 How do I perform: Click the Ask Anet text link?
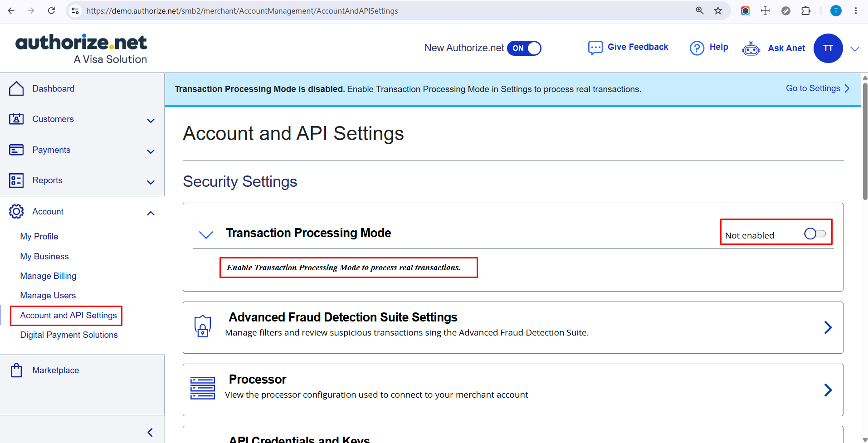tap(786, 48)
